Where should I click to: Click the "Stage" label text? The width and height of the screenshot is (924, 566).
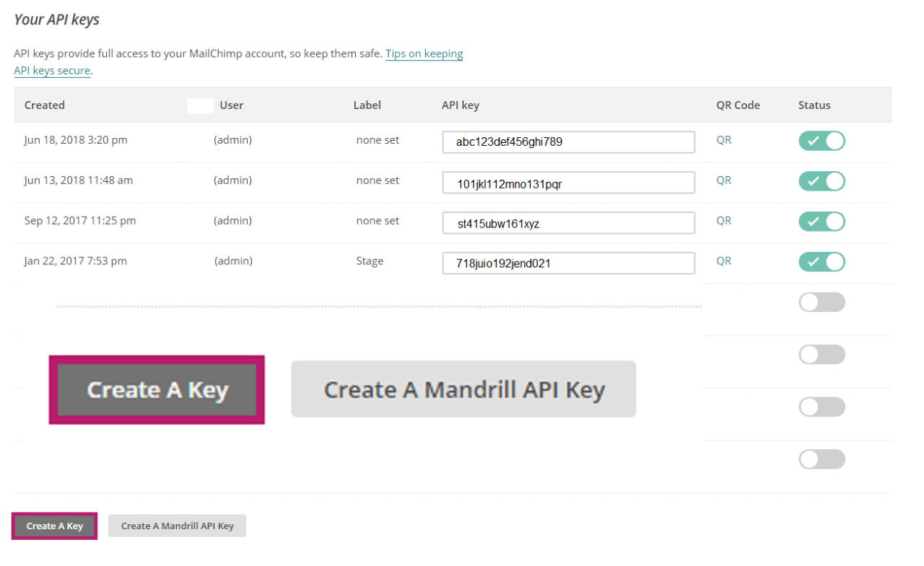coord(370,261)
